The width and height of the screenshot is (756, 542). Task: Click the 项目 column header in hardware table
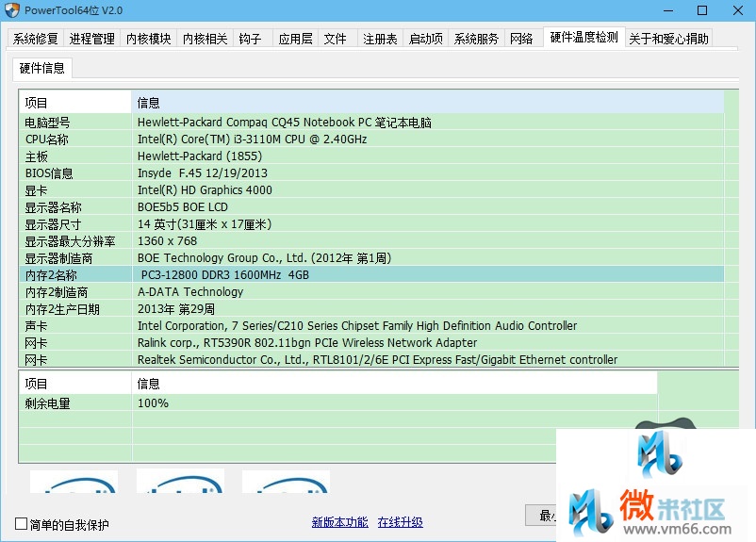75,102
